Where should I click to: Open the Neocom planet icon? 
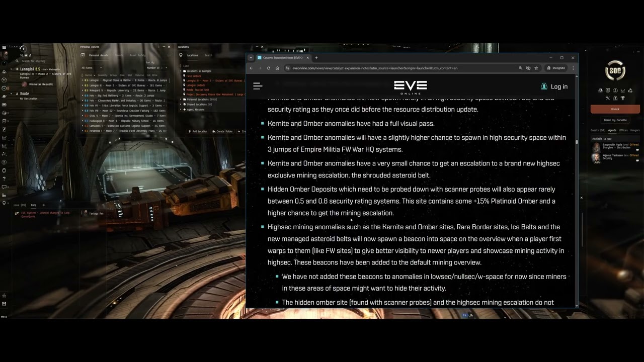pyautogui.click(x=4, y=97)
